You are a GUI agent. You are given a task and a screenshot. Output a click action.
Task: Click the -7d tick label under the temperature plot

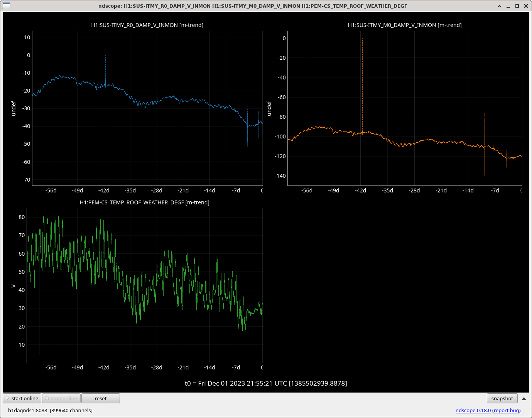coord(236,367)
